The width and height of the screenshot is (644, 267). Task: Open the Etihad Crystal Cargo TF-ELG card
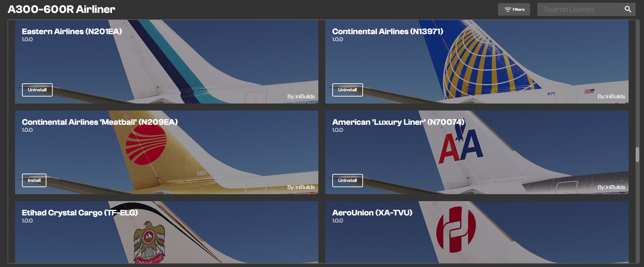166,232
